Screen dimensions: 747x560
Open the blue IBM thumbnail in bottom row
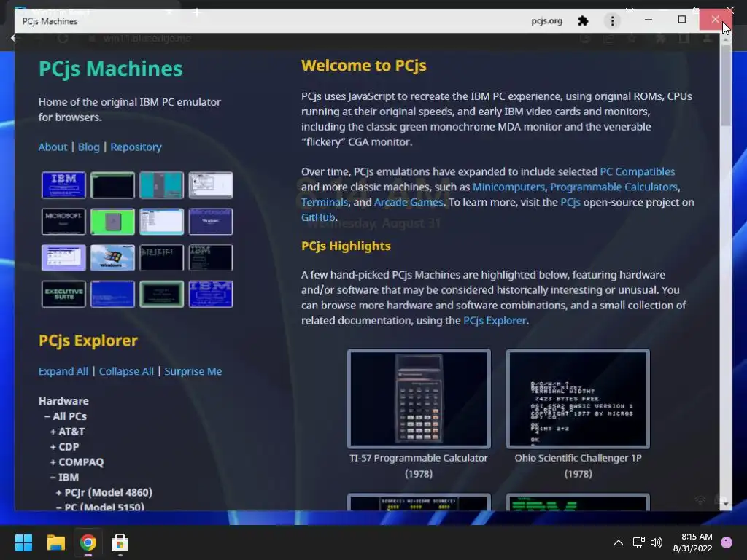pos(211,294)
